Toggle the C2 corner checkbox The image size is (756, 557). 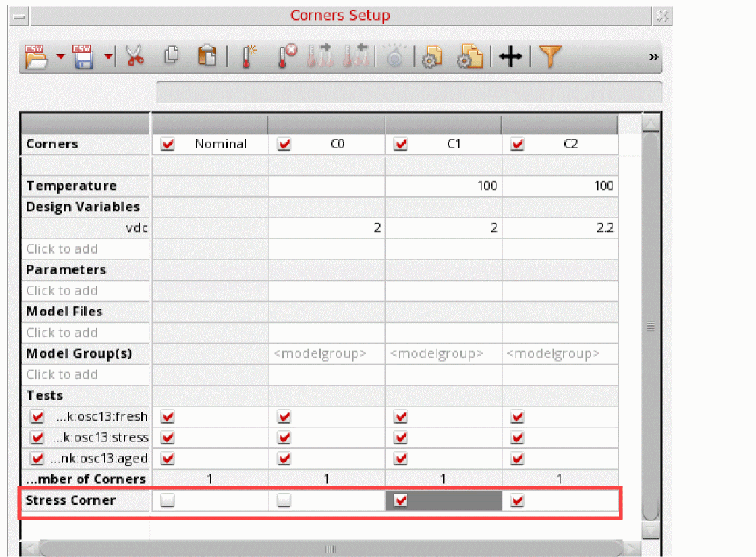(517, 144)
